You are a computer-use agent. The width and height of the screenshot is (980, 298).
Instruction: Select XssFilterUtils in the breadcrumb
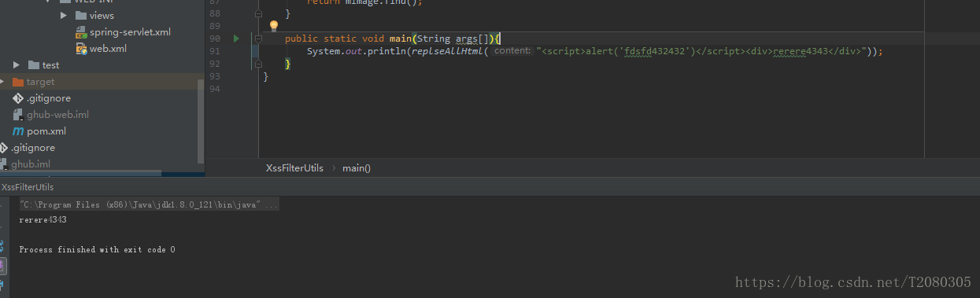click(x=294, y=167)
